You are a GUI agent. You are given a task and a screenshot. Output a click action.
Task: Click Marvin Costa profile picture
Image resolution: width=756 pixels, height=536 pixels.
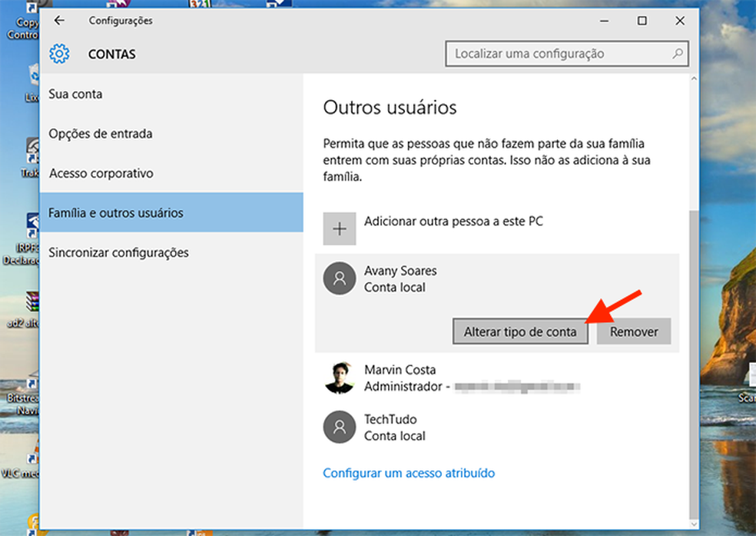point(338,378)
